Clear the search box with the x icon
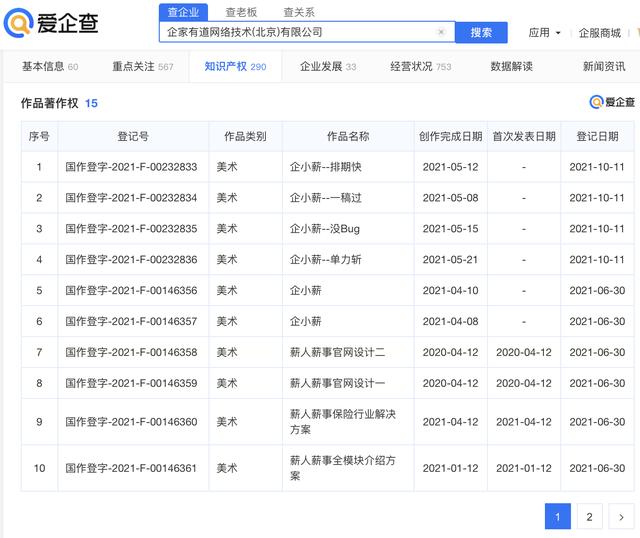 click(441, 32)
